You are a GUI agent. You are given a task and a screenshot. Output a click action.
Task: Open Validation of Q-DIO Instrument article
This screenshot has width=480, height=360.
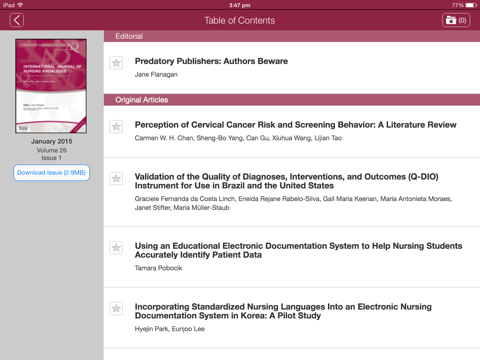(x=286, y=181)
